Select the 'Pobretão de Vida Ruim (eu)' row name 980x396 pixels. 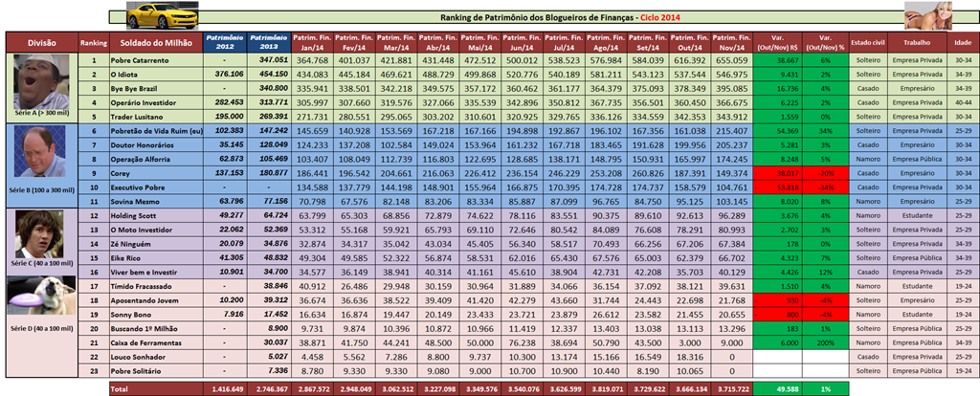click(158, 128)
